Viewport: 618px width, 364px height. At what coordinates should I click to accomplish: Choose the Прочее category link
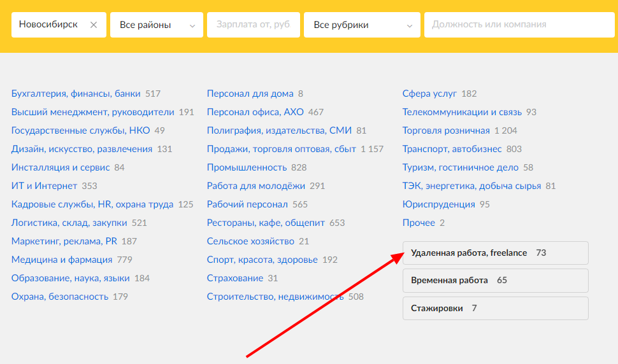coord(419,223)
